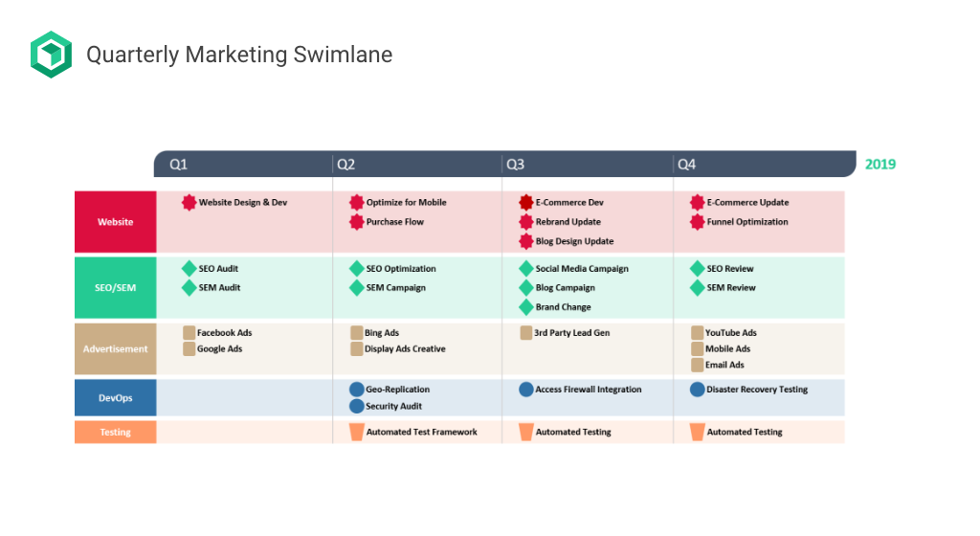Image resolution: width=980 pixels, height=536 pixels.
Task: Click the Q3 quarter header
Action: coord(515,165)
